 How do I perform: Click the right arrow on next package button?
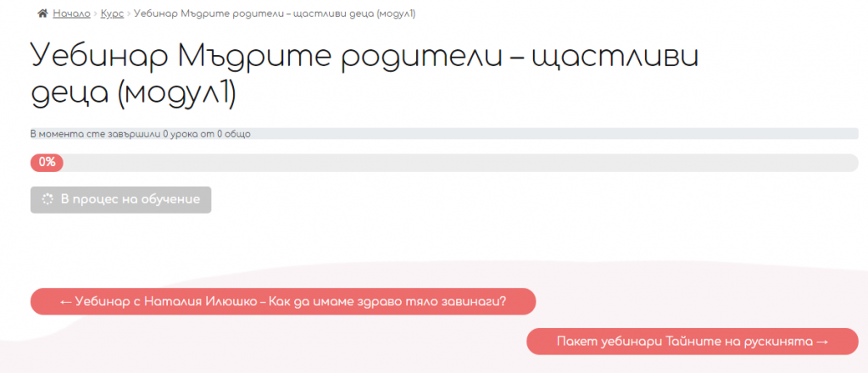pos(822,342)
